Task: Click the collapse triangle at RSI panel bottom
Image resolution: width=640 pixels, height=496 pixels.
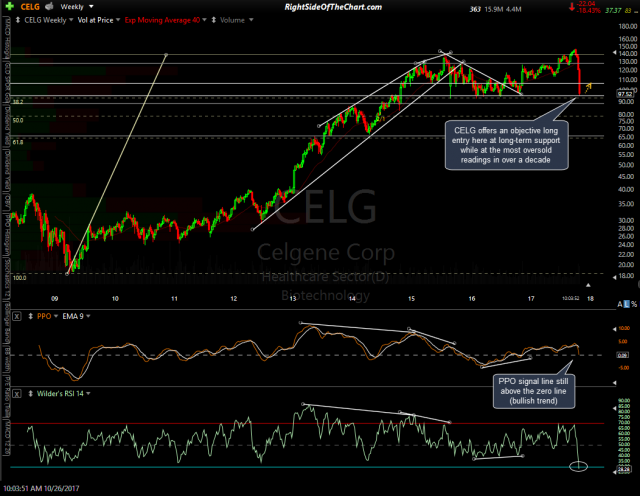Action: coord(615,472)
